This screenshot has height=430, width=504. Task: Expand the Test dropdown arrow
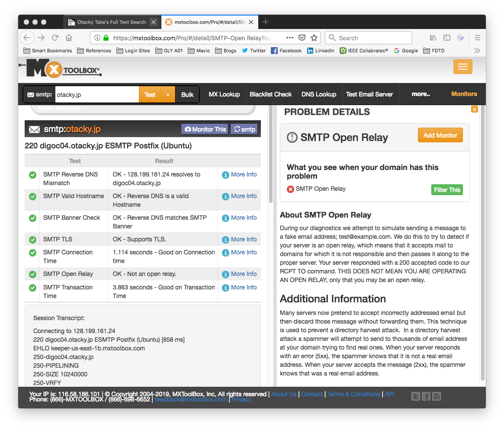click(168, 94)
